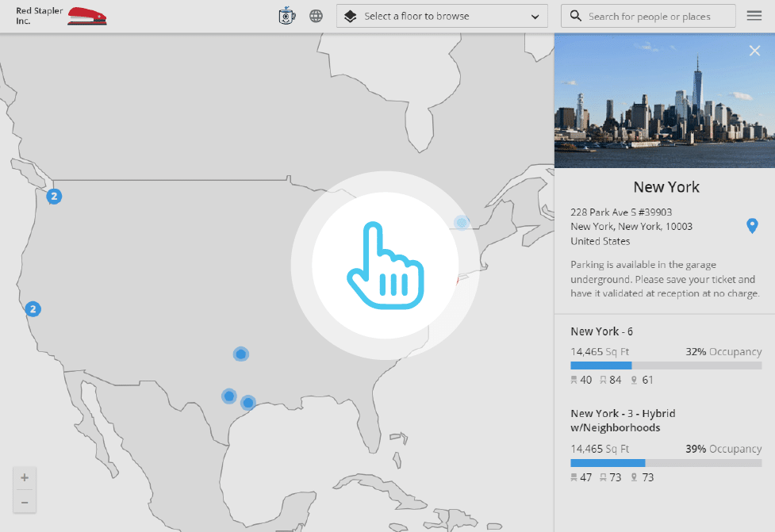
Task: Zoom in using the plus map control
Action: pos(24,477)
